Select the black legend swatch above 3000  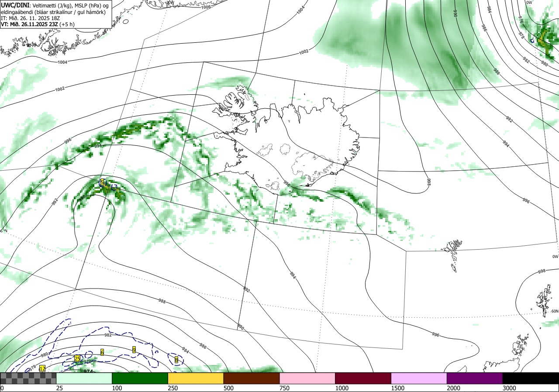pos(531,378)
